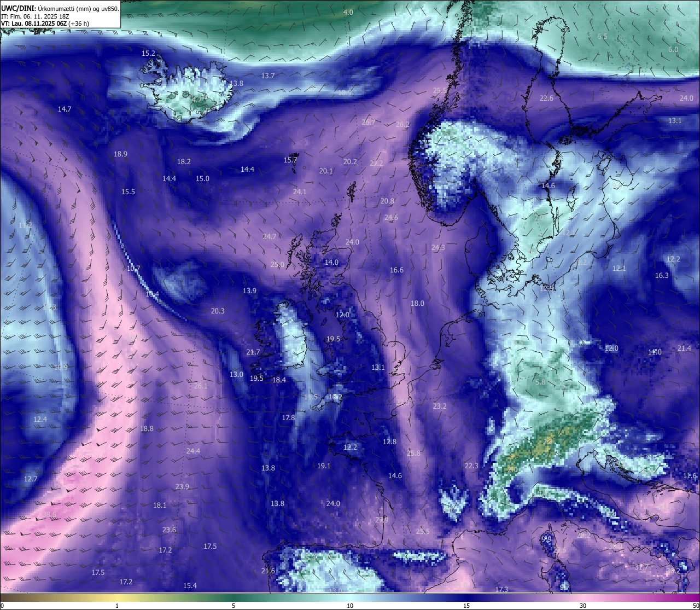Viewport: 700px width, 610px height.
Task: Click the 26.1 value label
Action: click(x=201, y=386)
